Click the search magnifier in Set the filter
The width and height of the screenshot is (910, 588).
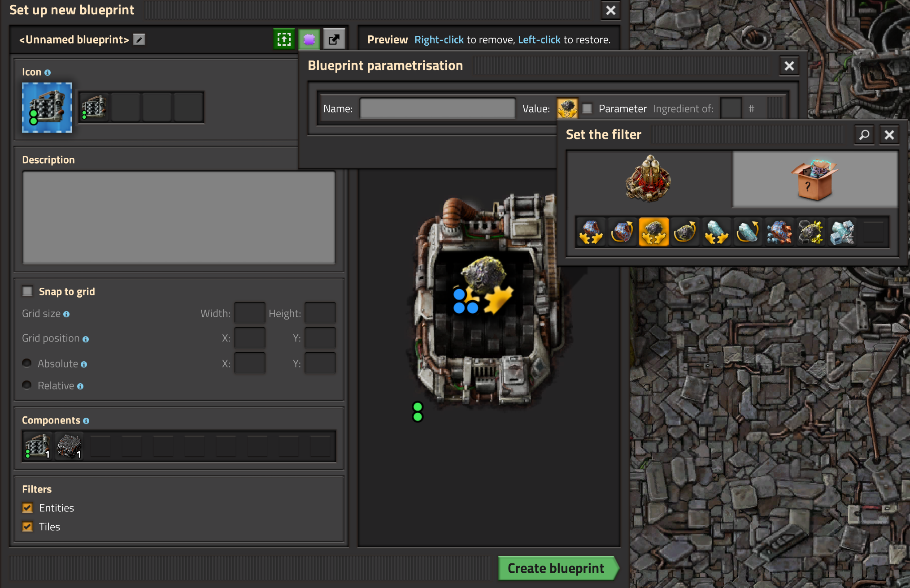[864, 135]
